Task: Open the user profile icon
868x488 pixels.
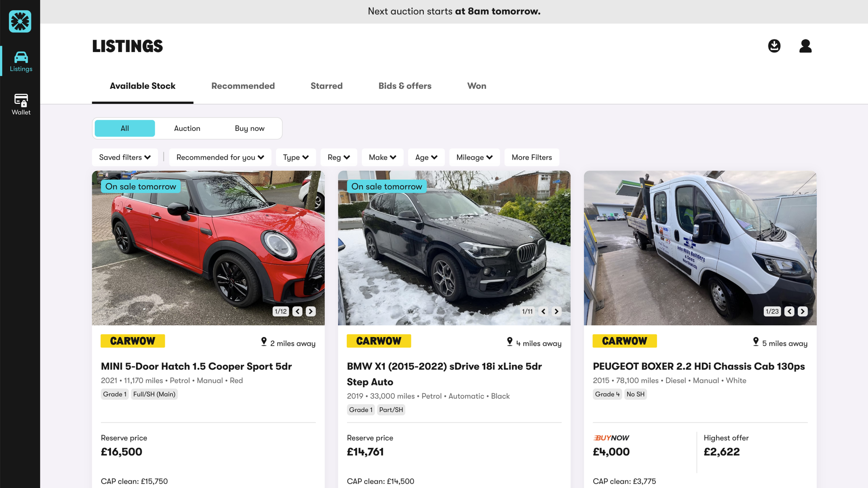Action: click(805, 46)
